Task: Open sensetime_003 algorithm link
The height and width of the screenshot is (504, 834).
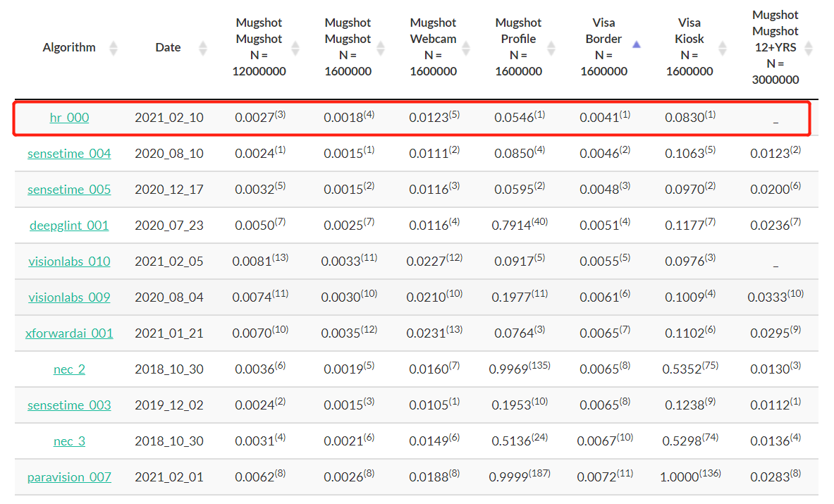Action: pos(69,405)
